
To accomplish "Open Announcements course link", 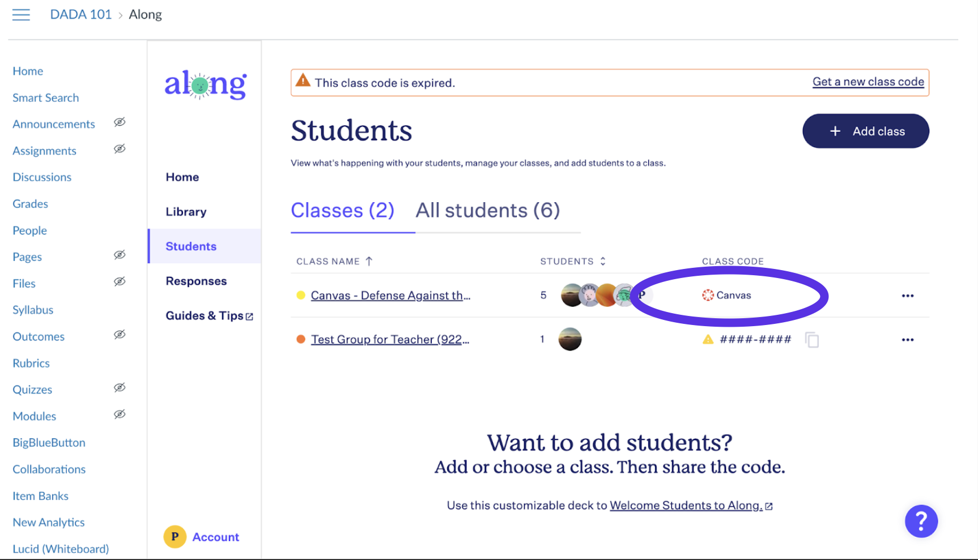I will click(54, 124).
